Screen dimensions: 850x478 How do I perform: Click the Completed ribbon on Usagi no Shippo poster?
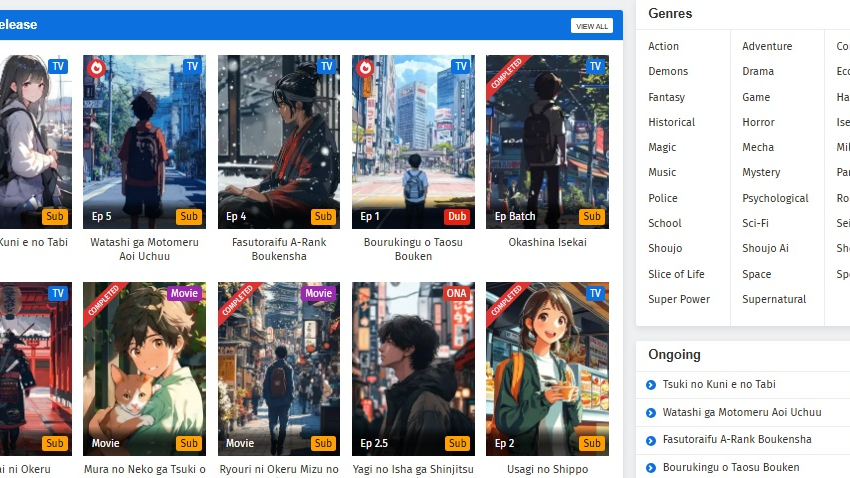(507, 302)
